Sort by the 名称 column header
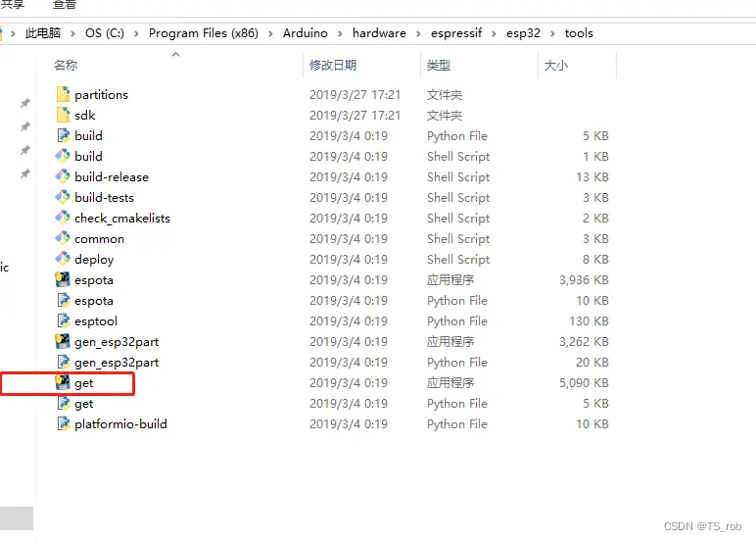 (66, 65)
